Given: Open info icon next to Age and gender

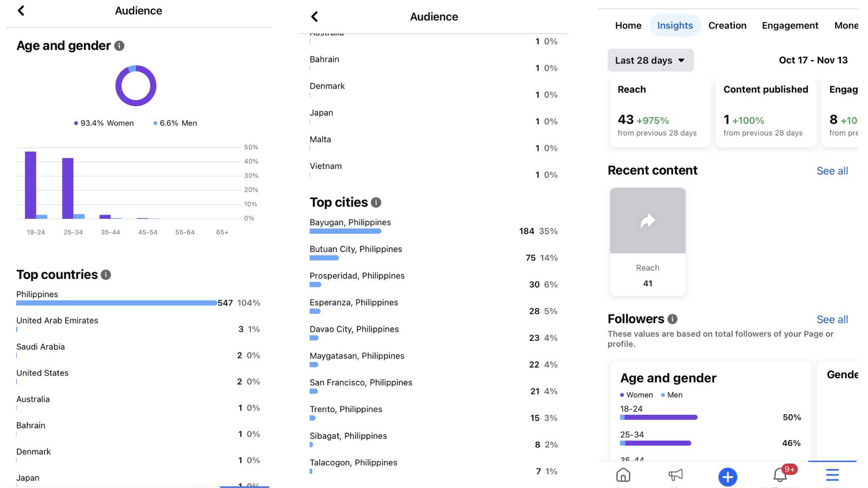Looking at the screenshot, I should click(x=119, y=46).
